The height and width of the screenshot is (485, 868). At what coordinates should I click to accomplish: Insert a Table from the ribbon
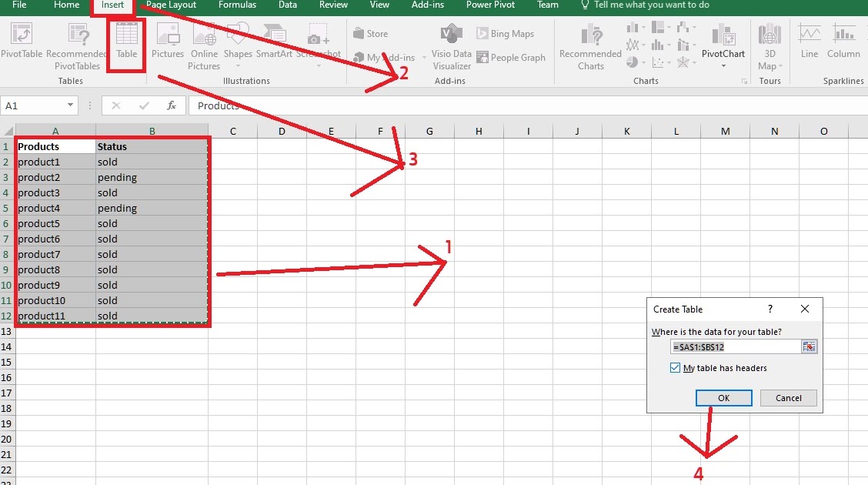coord(125,42)
